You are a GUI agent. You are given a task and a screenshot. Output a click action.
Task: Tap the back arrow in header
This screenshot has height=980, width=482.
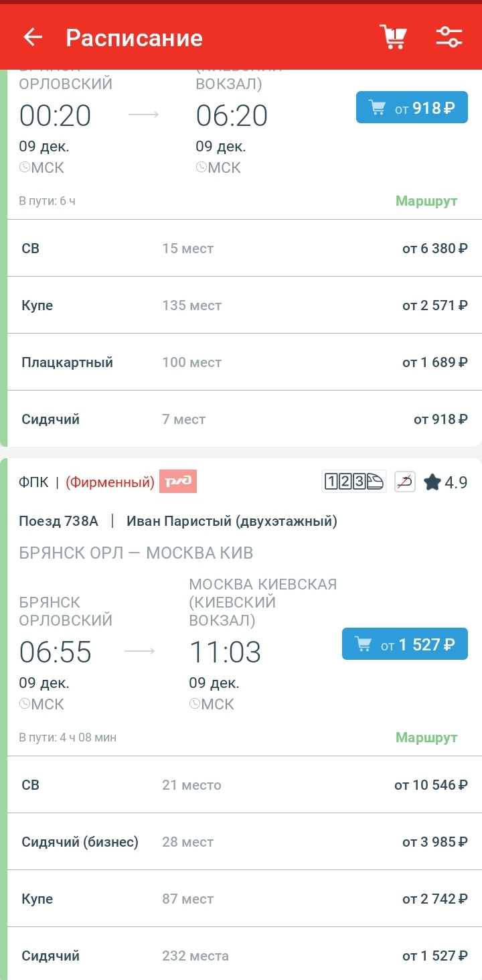click(x=33, y=38)
